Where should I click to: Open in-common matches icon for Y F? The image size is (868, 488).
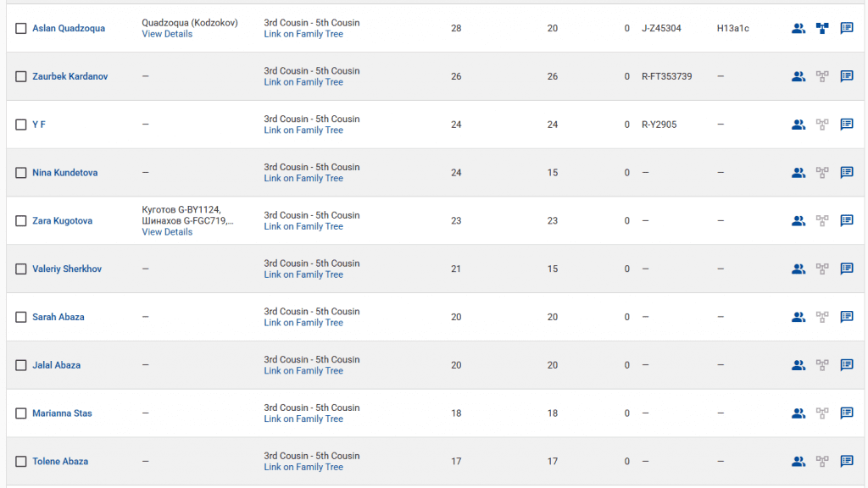tap(798, 125)
